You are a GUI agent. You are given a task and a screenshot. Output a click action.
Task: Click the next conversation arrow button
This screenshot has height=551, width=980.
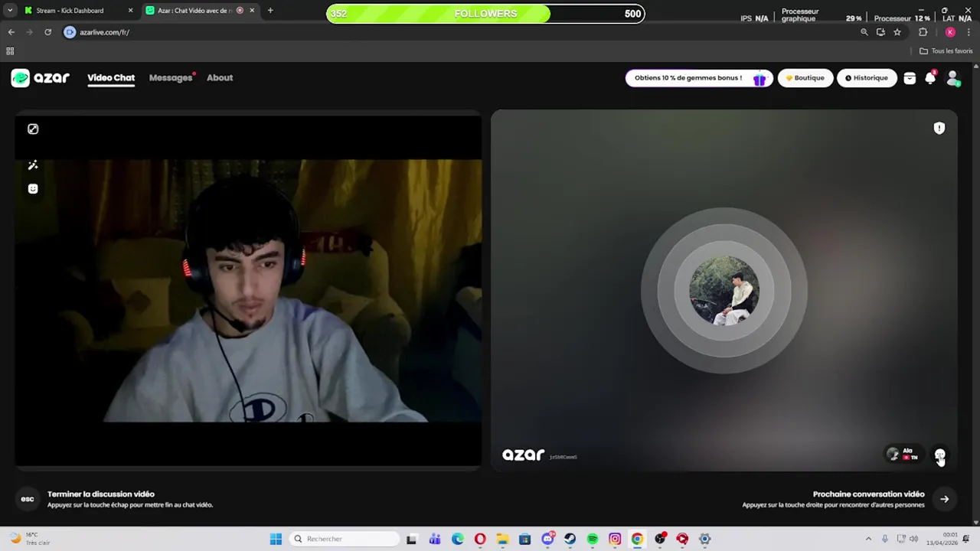(945, 499)
